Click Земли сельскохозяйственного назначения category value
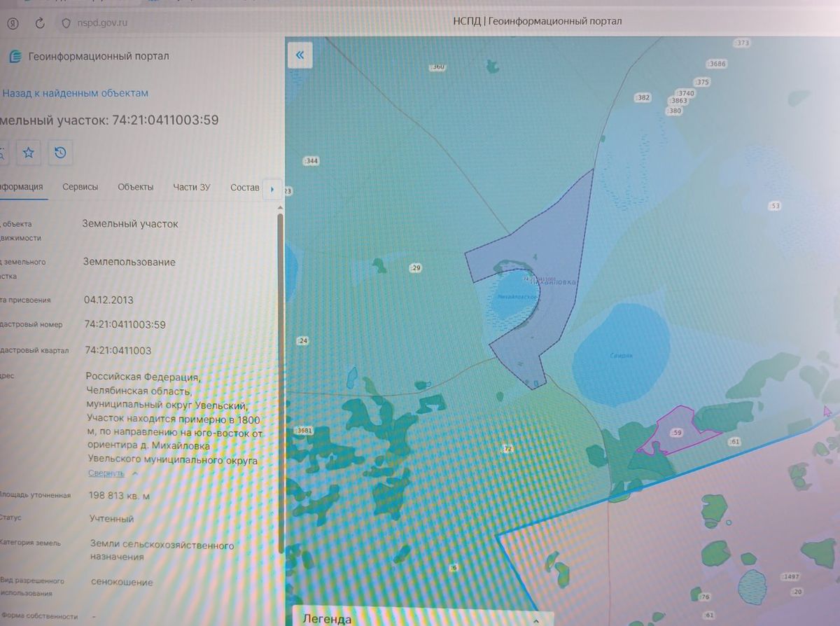 pos(162,550)
